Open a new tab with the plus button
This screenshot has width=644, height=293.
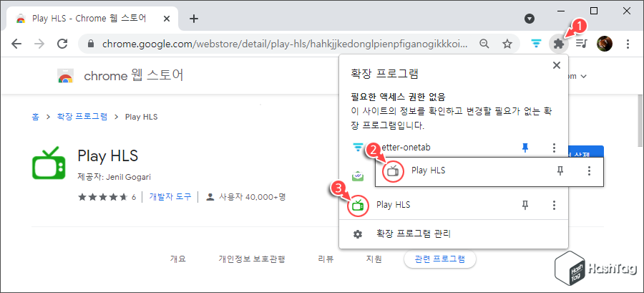pyautogui.click(x=194, y=19)
